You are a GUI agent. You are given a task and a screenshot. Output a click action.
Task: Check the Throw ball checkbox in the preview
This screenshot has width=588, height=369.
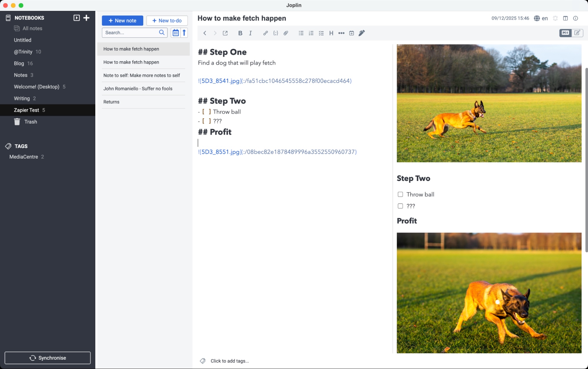(400, 194)
